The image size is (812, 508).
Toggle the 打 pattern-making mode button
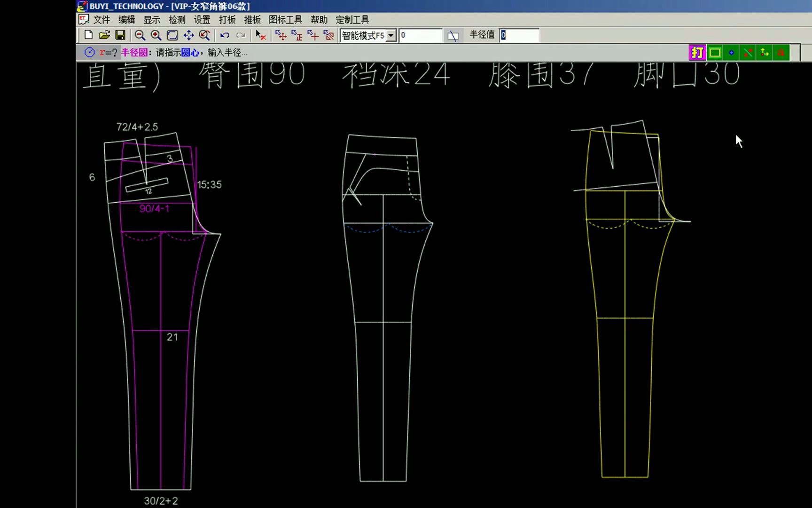[697, 53]
